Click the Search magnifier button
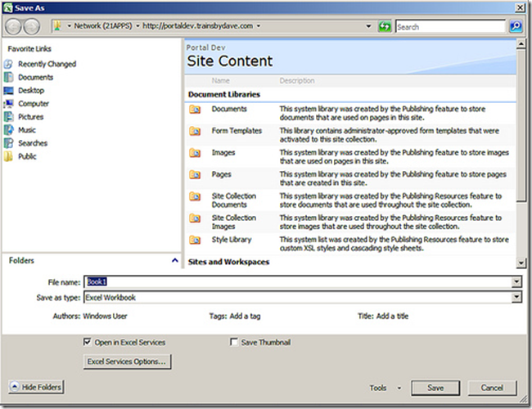 (x=516, y=26)
